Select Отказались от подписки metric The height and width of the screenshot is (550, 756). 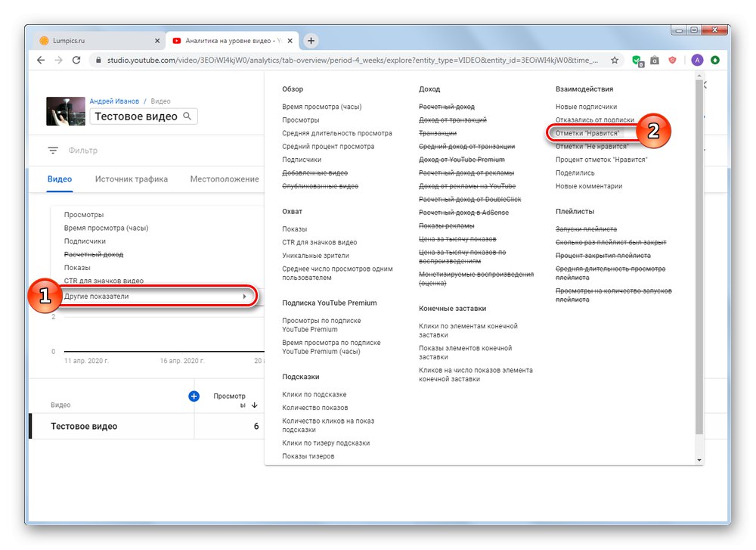pyautogui.click(x=595, y=120)
